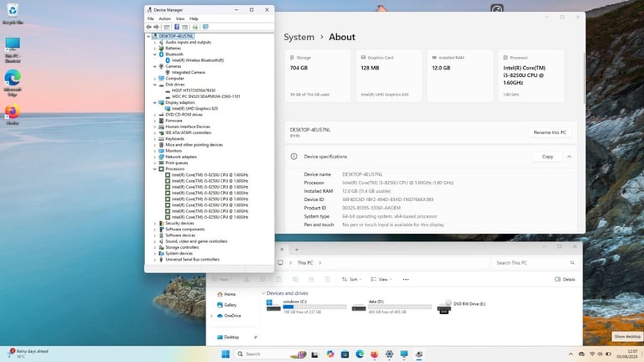Click the taskbar Search box
This screenshot has height=362, width=644.
click(x=271, y=354)
